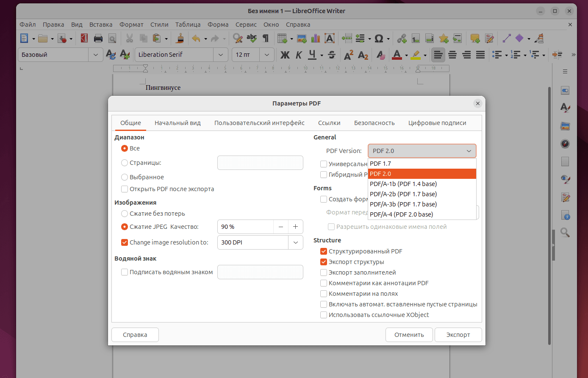Enable 'Открыть PDF после экспорта' checkbox
Screen dimensions: 588x378
click(125, 189)
